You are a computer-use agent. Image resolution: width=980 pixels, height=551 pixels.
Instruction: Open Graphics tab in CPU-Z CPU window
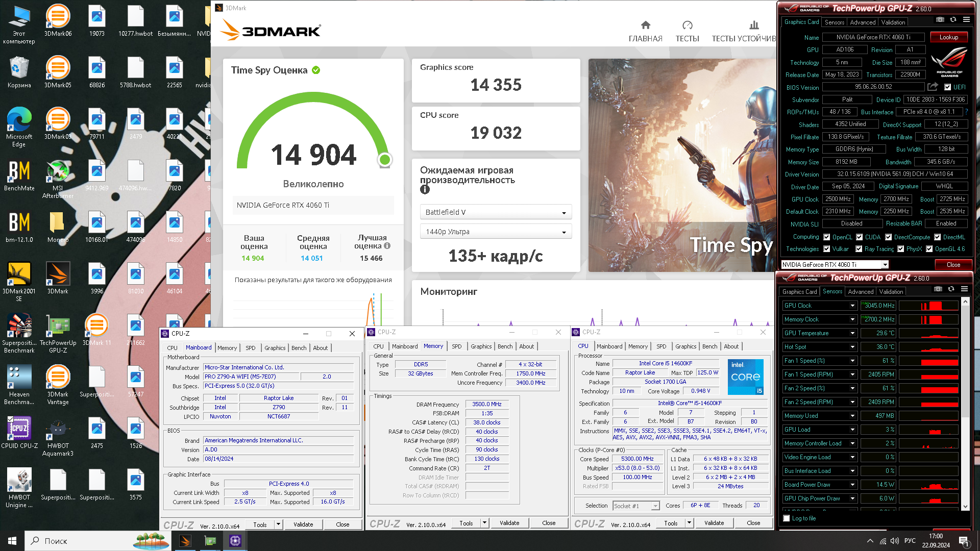pos(685,346)
